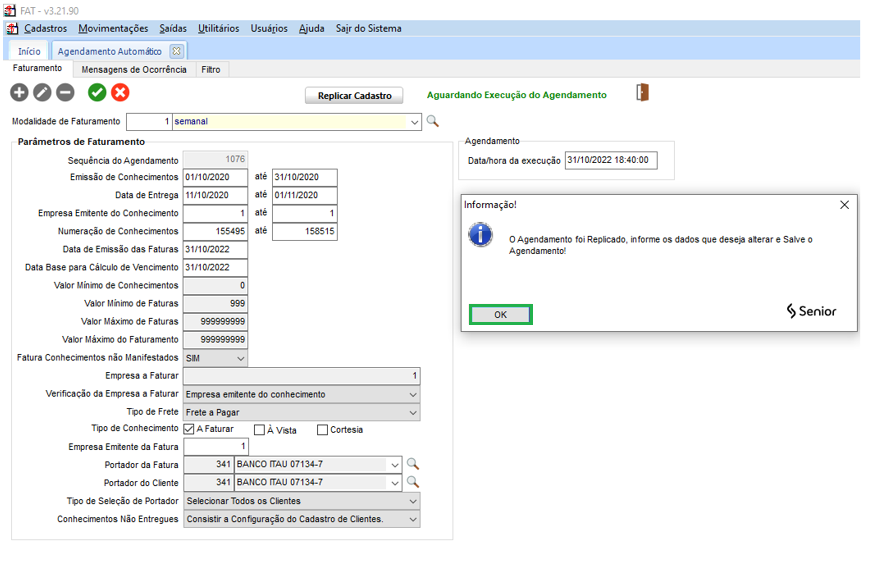870x575 pixels.
Task: Search Modalidade de Faturamento with magnifier icon
Action: point(433,121)
